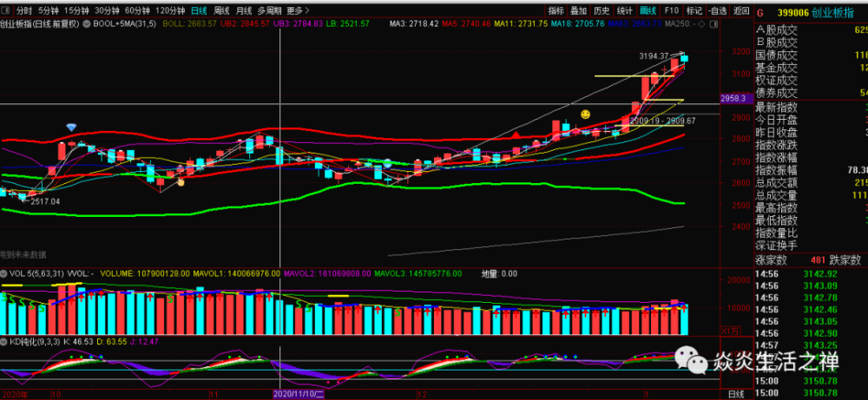
Task: Click the 统计 statistics button
Action: point(625,11)
